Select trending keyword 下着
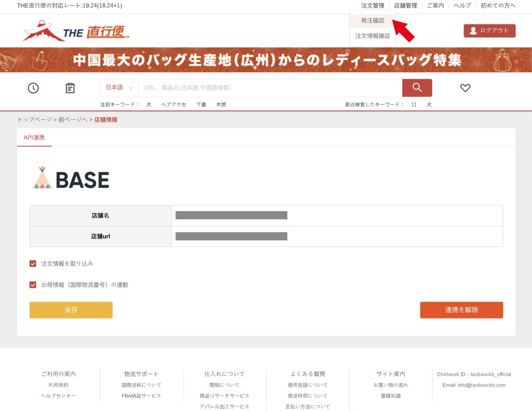Image resolution: width=532 pixels, height=411 pixels. coord(201,104)
